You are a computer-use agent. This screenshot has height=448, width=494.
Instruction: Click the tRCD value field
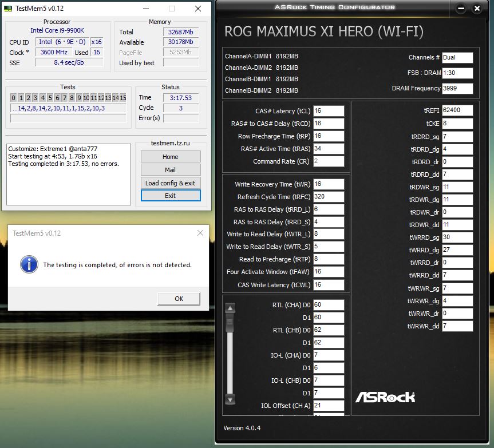click(329, 124)
